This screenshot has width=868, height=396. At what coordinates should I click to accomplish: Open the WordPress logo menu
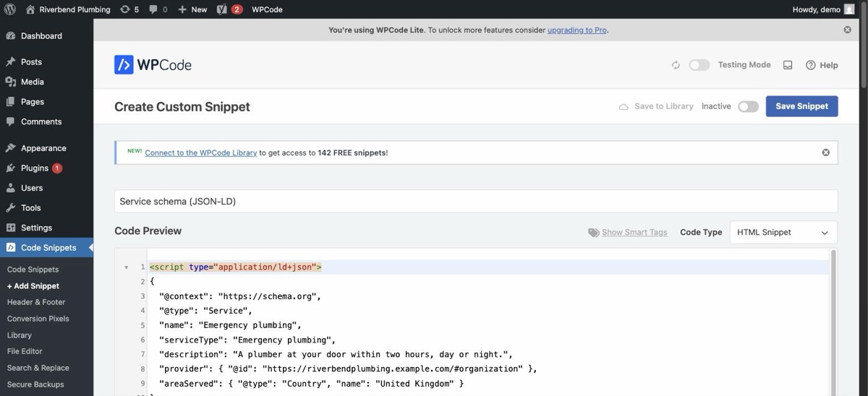click(9, 9)
